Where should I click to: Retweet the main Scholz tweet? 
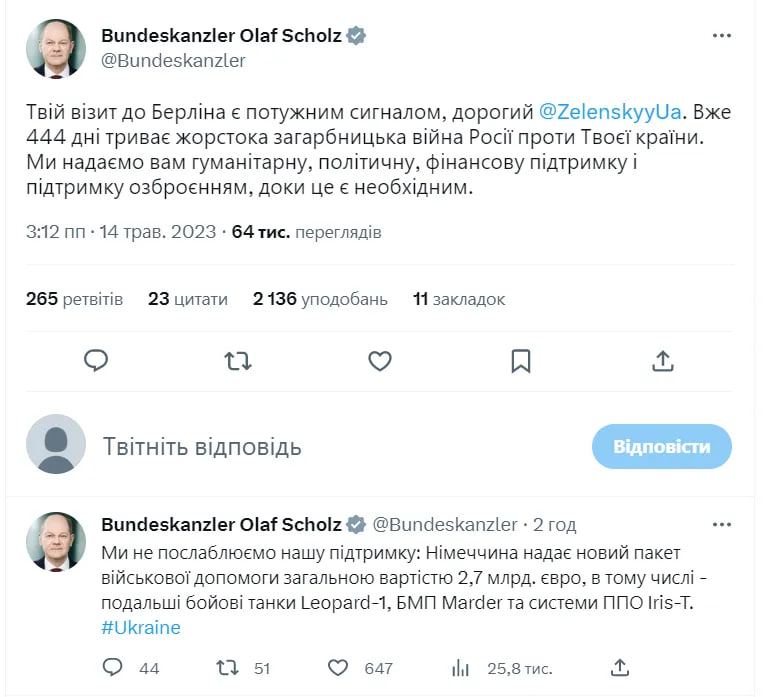pyautogui.click(x=238, y=360)
